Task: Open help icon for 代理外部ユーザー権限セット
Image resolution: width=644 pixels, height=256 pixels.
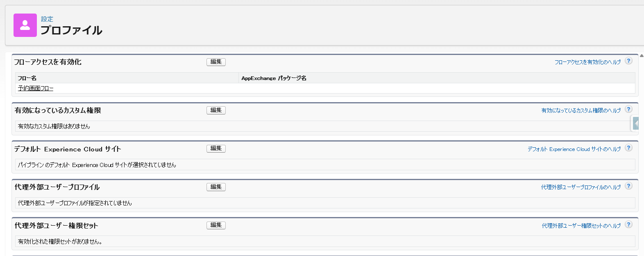Action: 628,224
